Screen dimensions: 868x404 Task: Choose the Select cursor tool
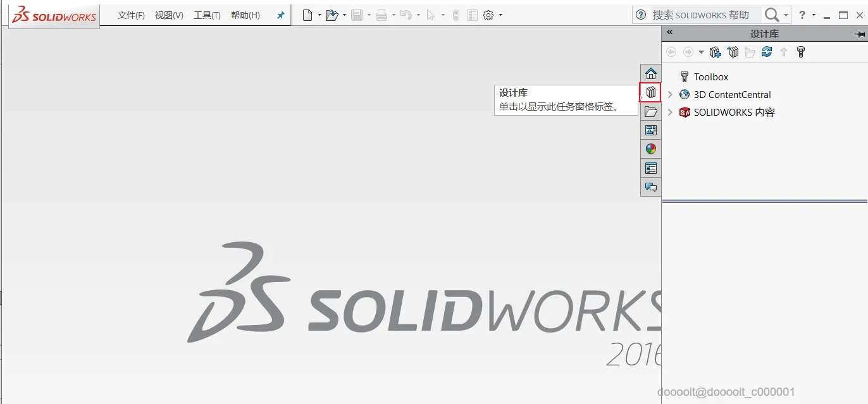[431, 15]
